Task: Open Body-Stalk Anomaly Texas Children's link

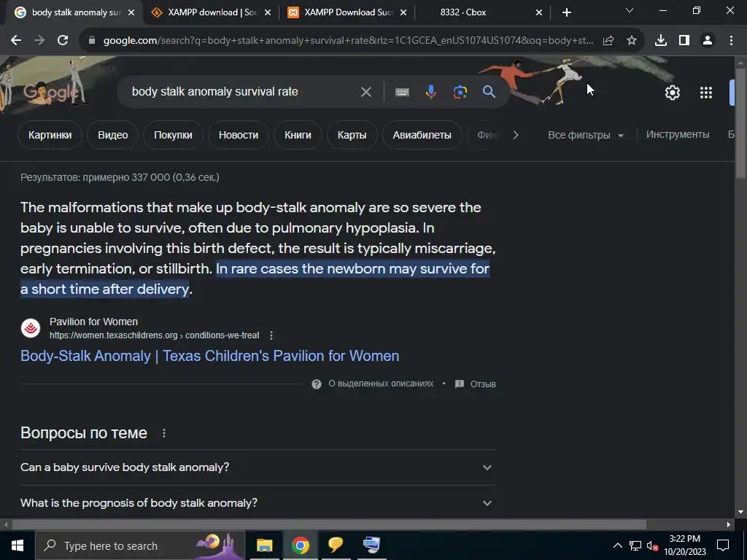Action: [209, 356]
